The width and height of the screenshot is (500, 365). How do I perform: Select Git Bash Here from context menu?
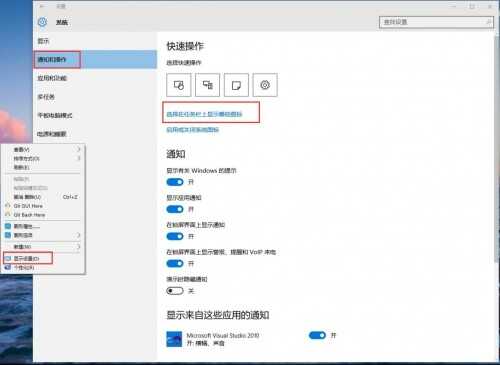[43, 215]
